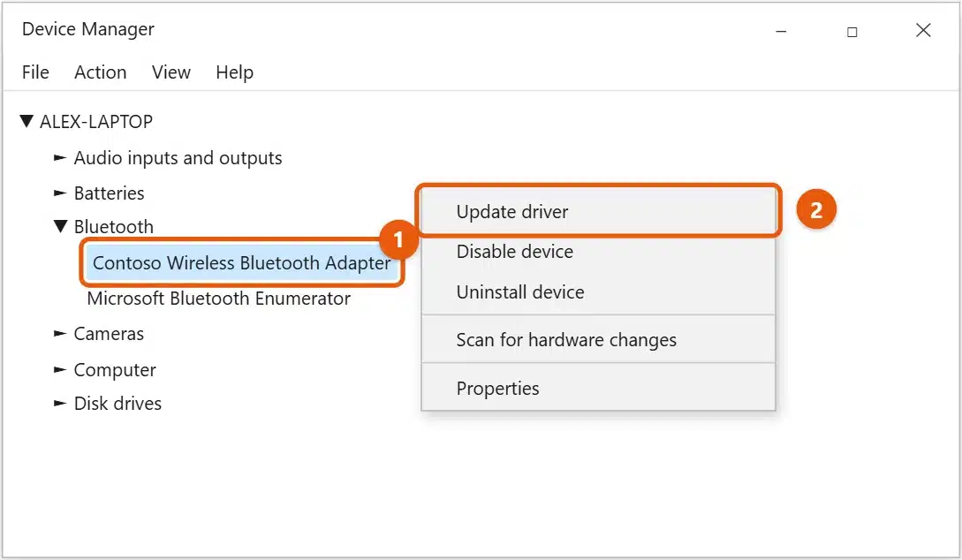Viewport: 962px width, 560px height.
Task: Collapse the Bluetooth category arrow
Action: 60,226
